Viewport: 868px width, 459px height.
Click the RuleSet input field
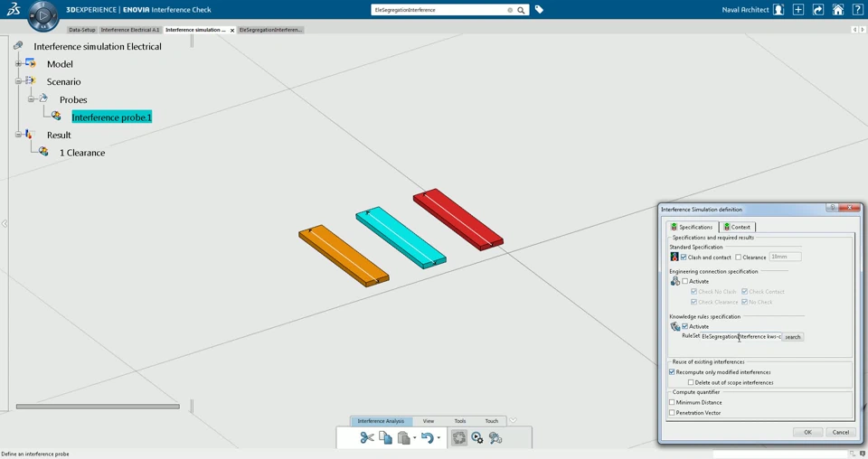(x=741, y=336)
